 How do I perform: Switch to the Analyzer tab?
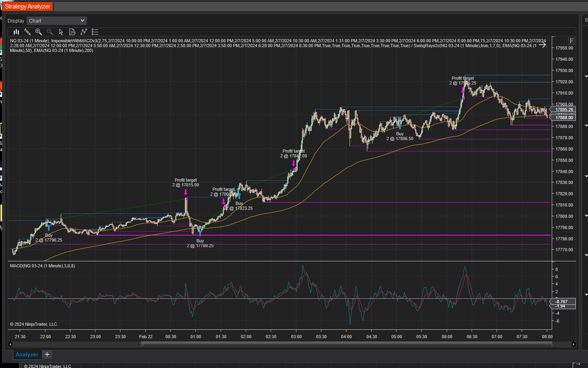pyautogui.click(x=26, y=354)
